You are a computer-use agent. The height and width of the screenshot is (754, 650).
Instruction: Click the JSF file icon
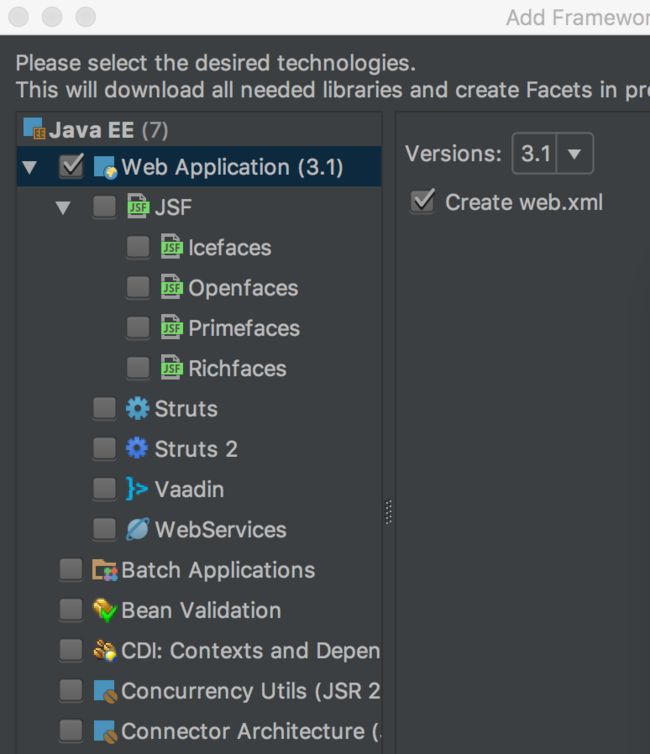pos(138,206)
